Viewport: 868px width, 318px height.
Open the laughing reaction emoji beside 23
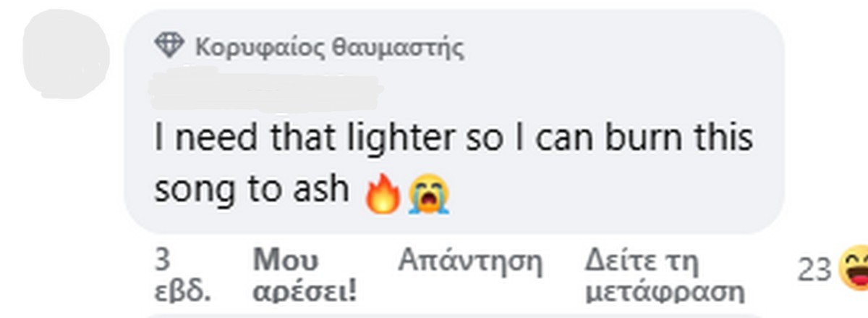coord(854,269)
